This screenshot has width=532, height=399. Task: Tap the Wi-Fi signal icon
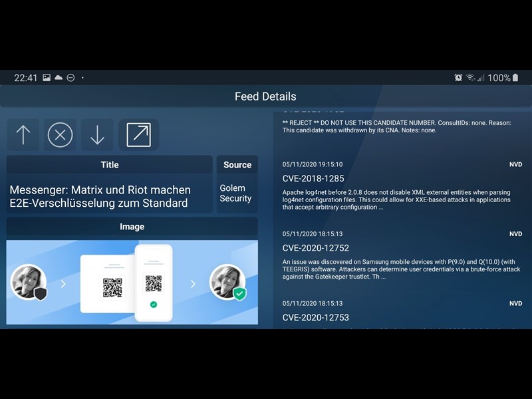coord(470,78)
